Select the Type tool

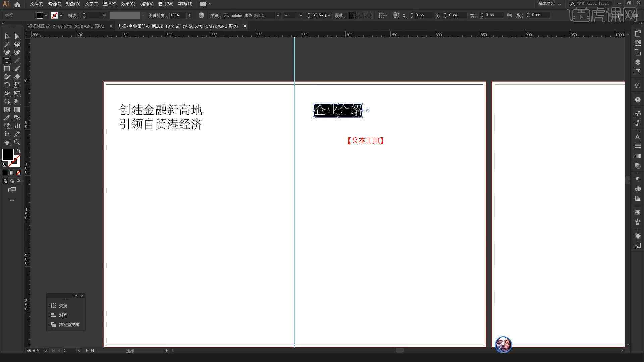(7, 61)
